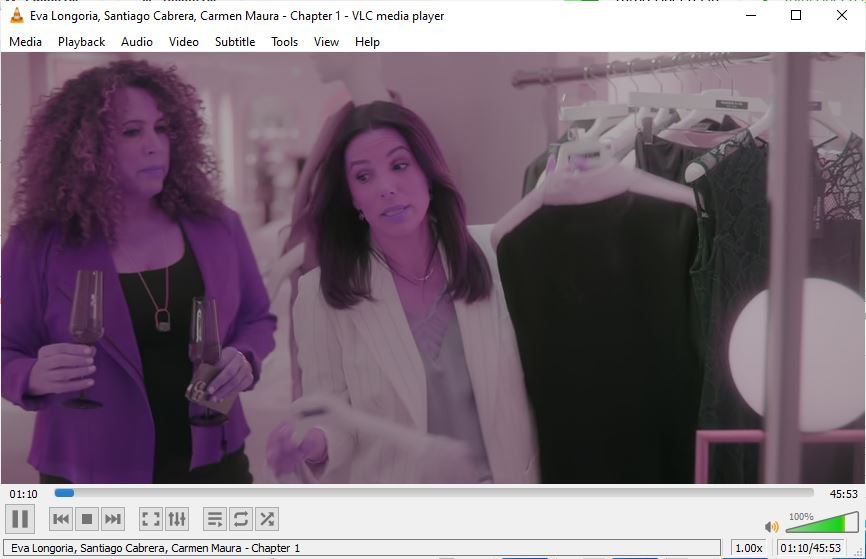Click the 01:10/45:53 status bar time
This screenshot has height=559, width=866.
click(810, 548)
